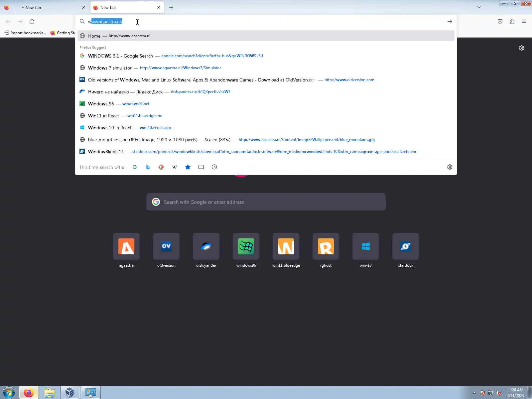The height and width of the screenshot is (399, 532).
Task: Select the Яндекс Диск suggestion
Action: [266, 92]
